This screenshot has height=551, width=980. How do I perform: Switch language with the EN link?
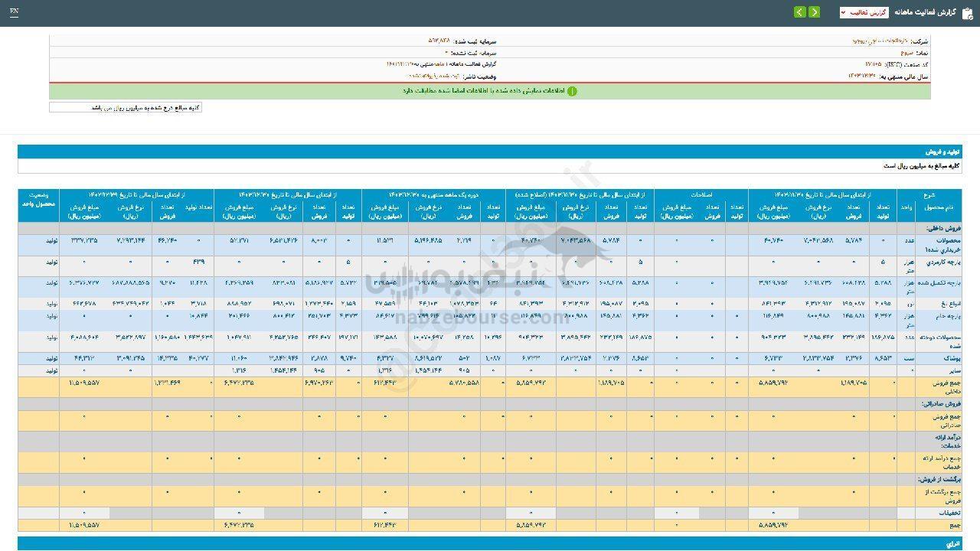[x=15, y=12]
